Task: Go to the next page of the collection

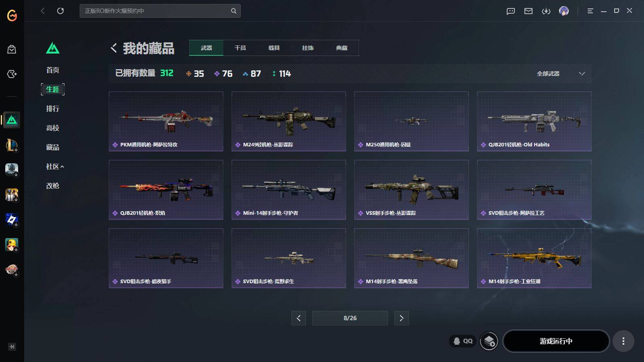Action: [x=402, y=318]
